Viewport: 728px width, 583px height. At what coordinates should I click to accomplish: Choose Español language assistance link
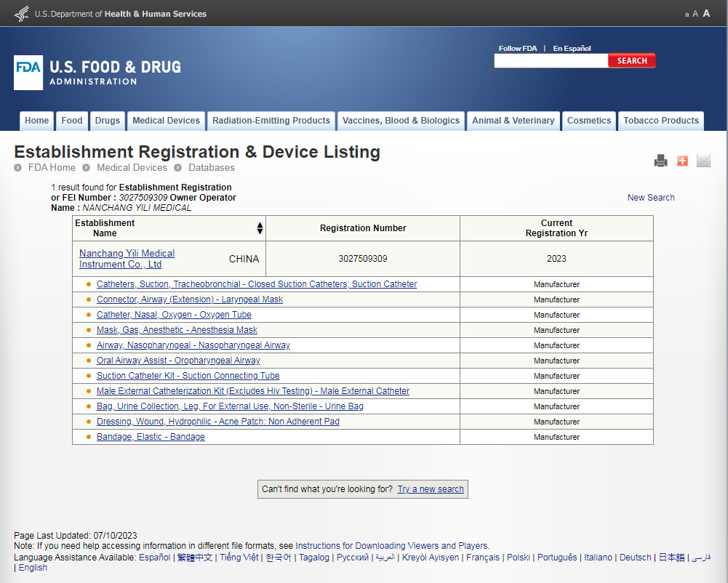(x=154, y=558)
